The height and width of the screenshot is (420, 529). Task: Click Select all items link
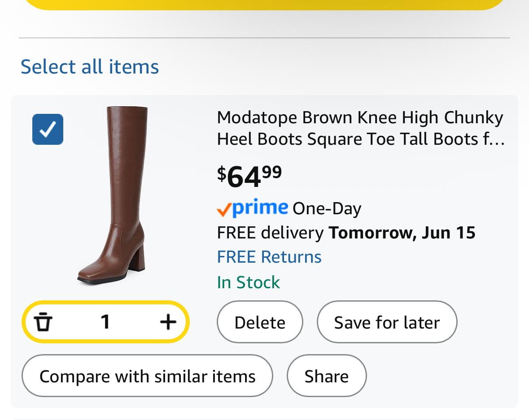90,67
